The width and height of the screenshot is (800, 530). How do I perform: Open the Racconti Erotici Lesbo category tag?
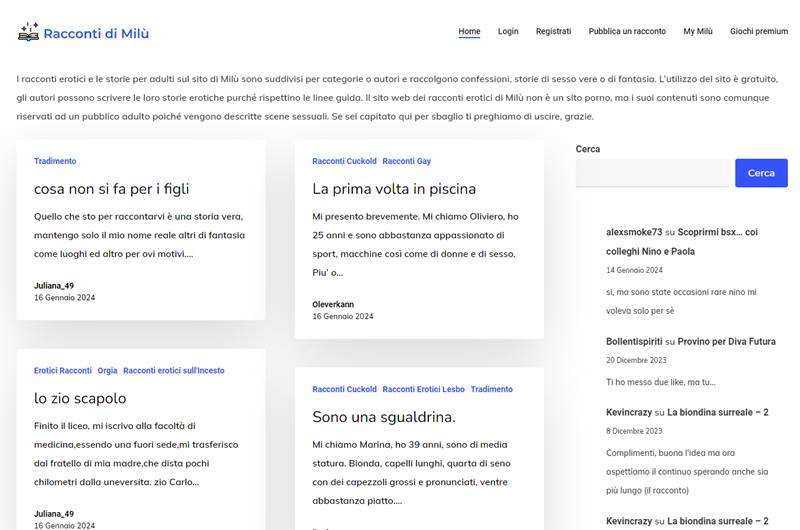pyautogui.click(x=423, y=389)
